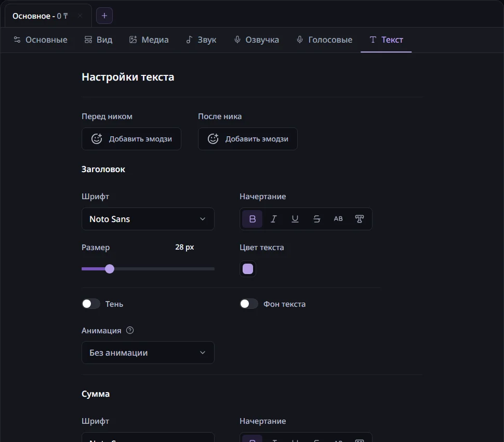Go to the Голосовые tab
504x442 pixels.
click(324, 40)
